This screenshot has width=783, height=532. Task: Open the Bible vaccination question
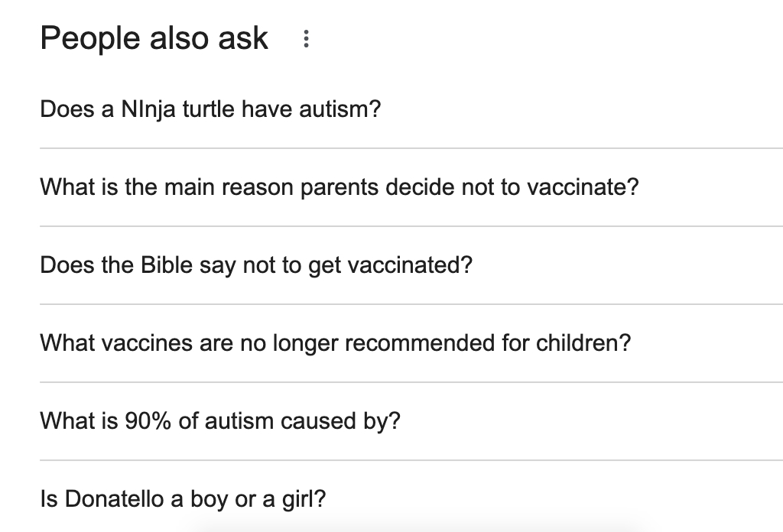(256, 265)
